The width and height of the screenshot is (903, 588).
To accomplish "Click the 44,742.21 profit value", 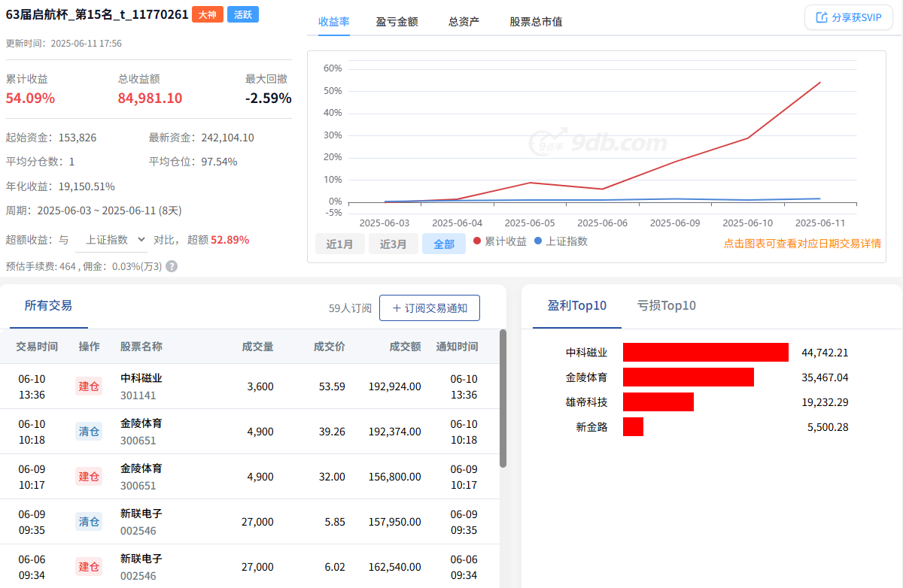I will [x=825, y=353].
